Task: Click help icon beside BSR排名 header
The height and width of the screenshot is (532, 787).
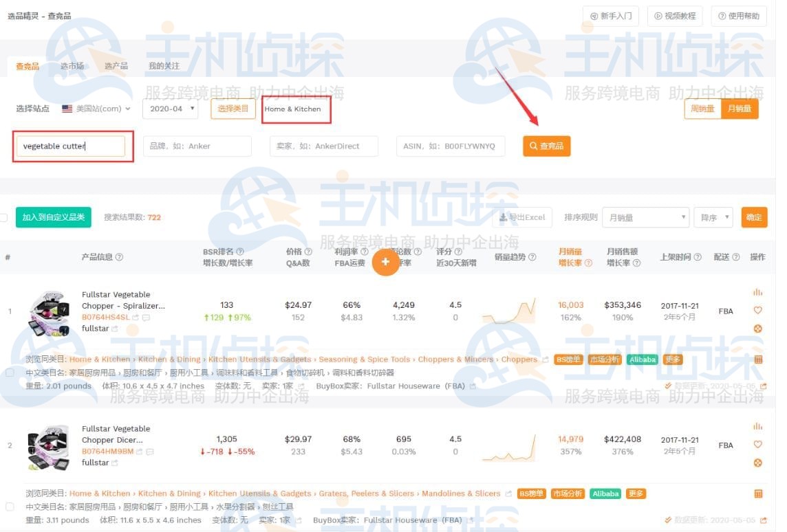Action: 240,252
